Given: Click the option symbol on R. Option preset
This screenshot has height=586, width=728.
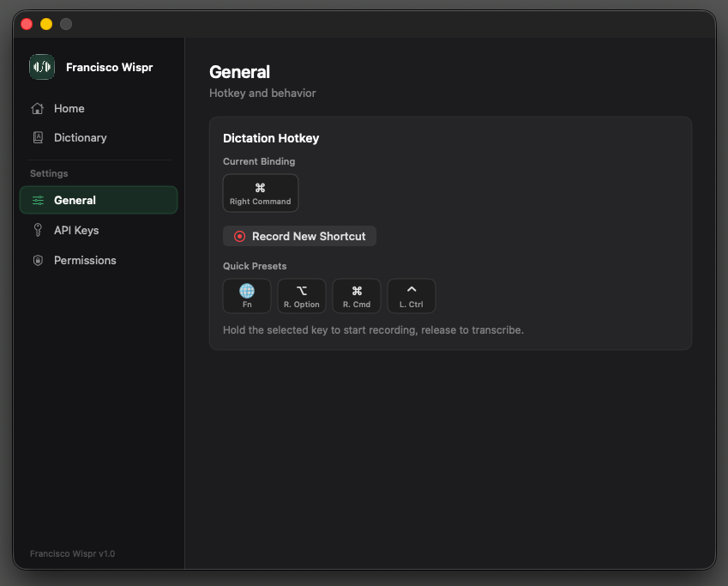Looking at the screenshot, I should point(302,290).
